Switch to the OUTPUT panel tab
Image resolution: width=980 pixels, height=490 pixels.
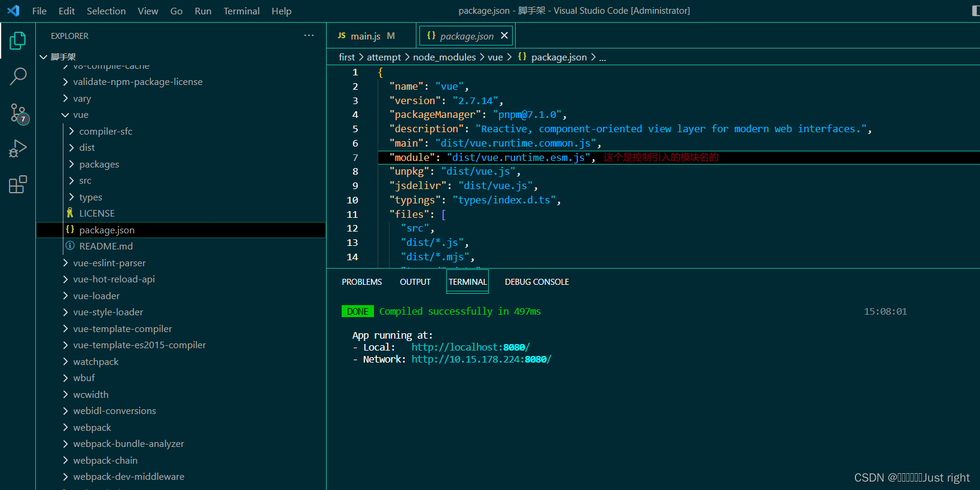click(x=415, y=282)
